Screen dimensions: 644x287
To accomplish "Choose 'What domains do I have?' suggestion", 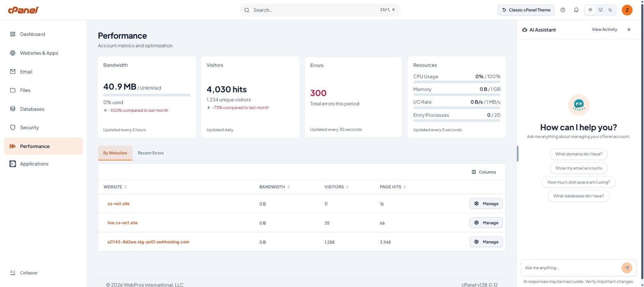I will pyautogui.click(x=578, y=154).
